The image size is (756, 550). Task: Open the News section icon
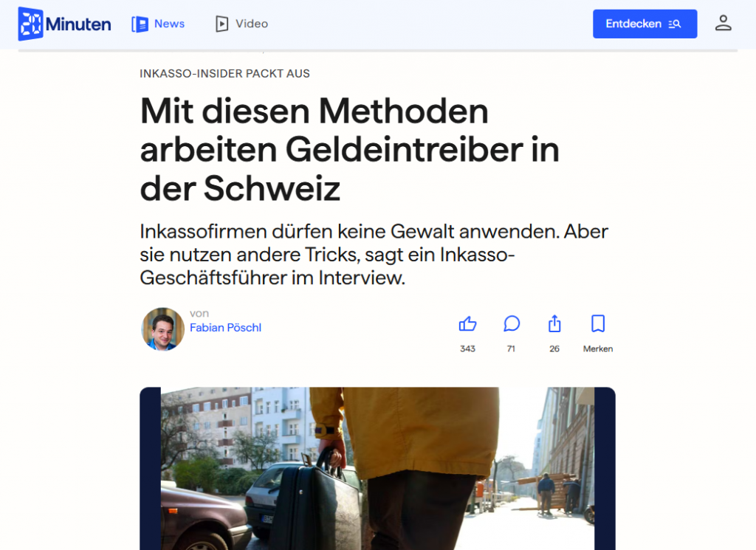click(140, 24)
